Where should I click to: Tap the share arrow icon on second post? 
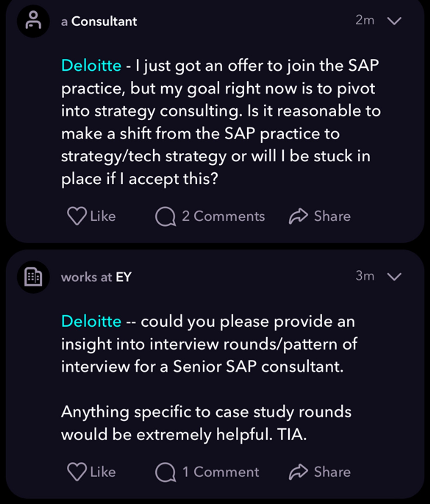pyautogui.click(x=298, y=472)
